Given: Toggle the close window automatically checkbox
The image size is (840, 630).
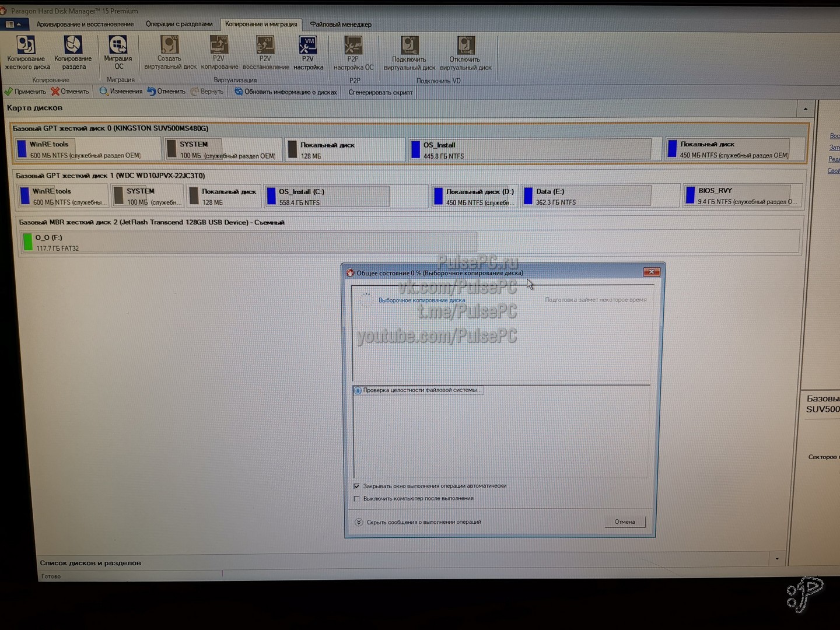Looking at the screenshot, I should tap(356, 486).
